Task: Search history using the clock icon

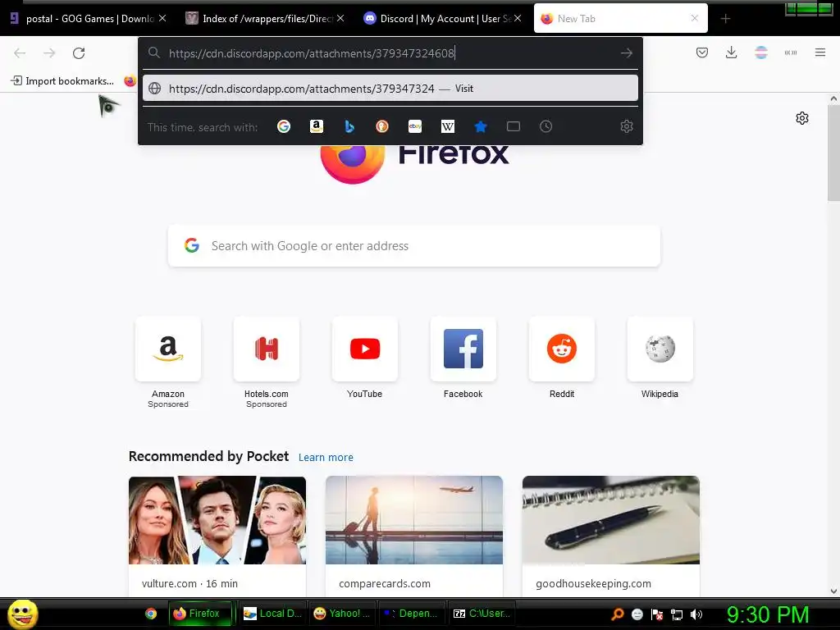Action: pos(546,126)
